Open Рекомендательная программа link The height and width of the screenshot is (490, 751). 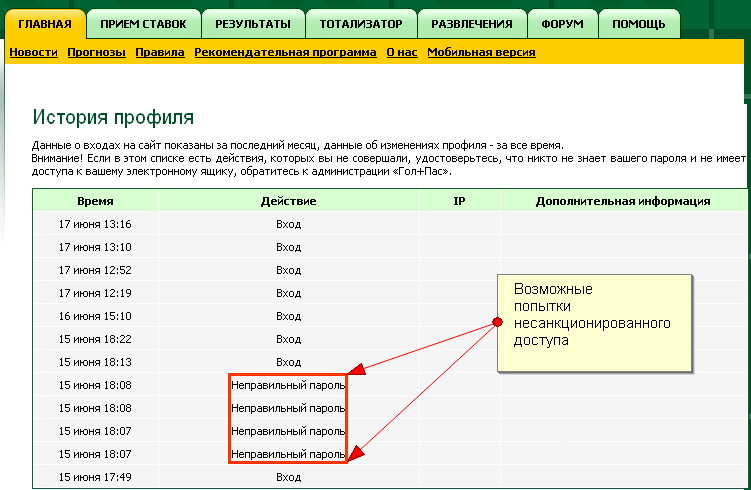[285, 52]
